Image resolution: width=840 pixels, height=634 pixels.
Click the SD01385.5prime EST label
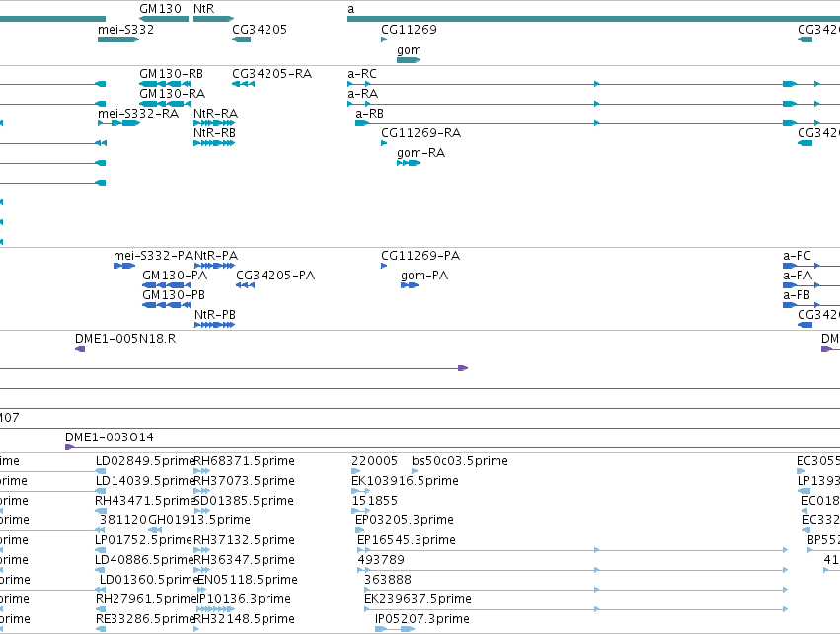(244, 500)
